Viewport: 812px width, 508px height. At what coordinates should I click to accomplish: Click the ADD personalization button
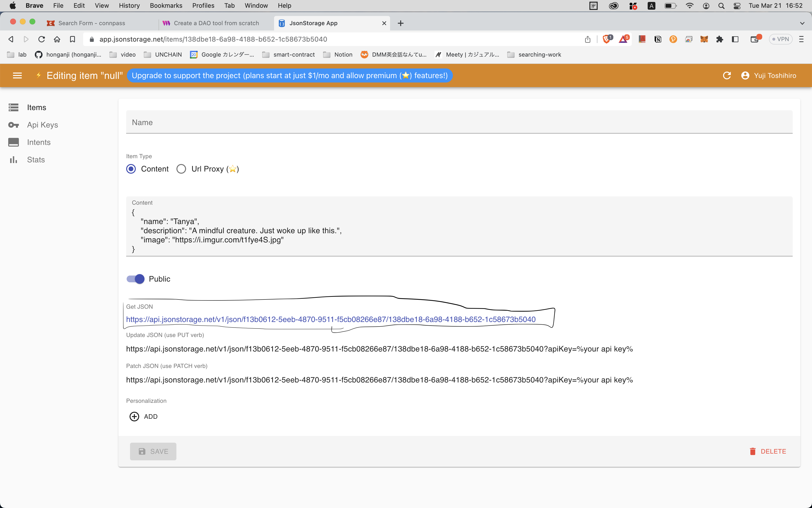click(144, 417)
